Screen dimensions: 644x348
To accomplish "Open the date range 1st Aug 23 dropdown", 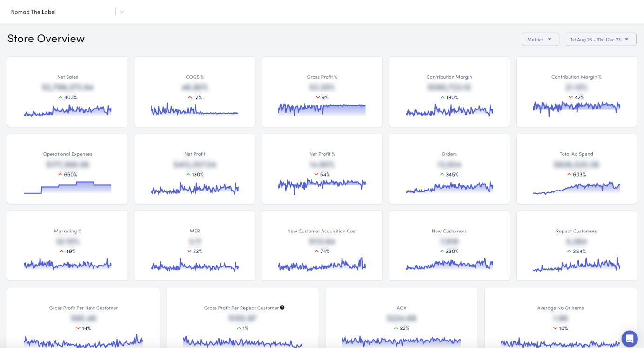I will (600, 40).
